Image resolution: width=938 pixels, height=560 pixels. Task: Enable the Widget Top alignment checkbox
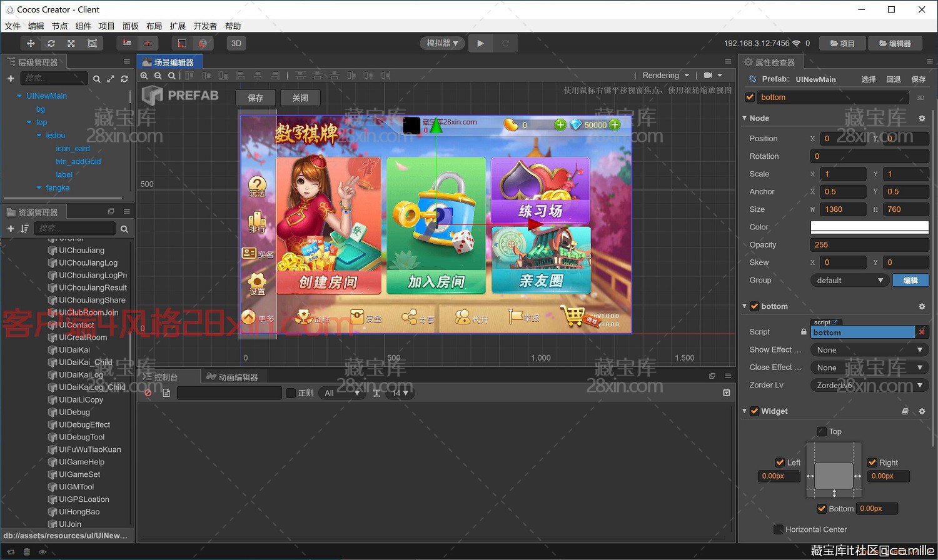tap(822, 431)
